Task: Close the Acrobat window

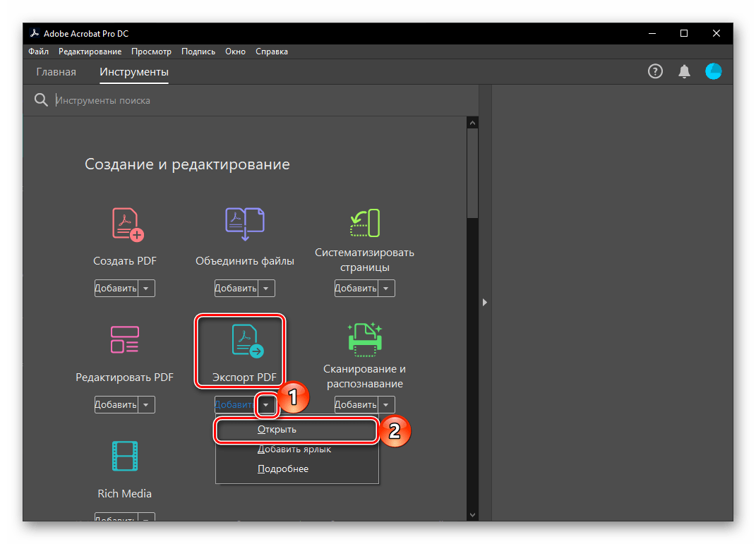Action: (x=716, y=33)
